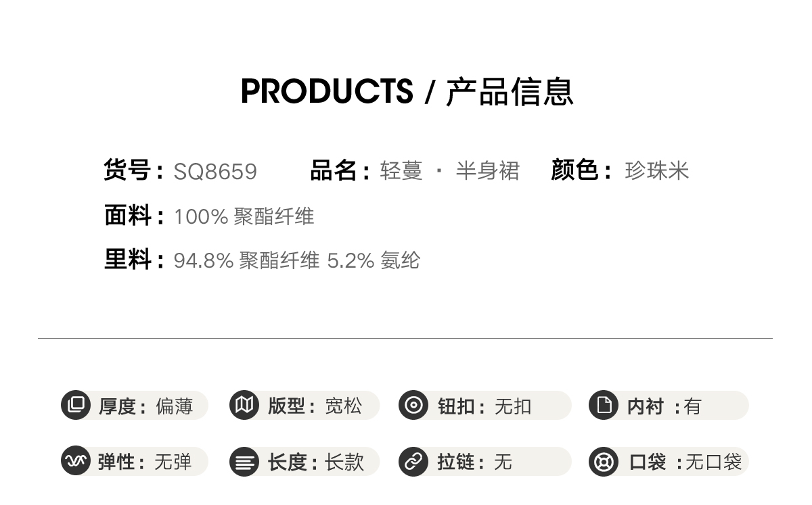The width and height of the screenshot is (812, 505).
Task: Click the color value 珍珠米
Action: pyautogui.click(x=656, y=171)
